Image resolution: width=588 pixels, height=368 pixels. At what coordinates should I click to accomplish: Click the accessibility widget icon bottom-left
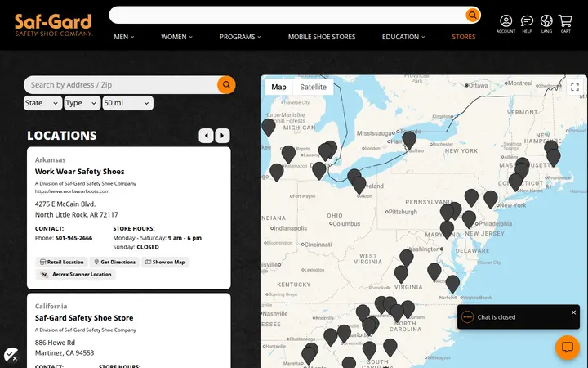click(11, 354)
